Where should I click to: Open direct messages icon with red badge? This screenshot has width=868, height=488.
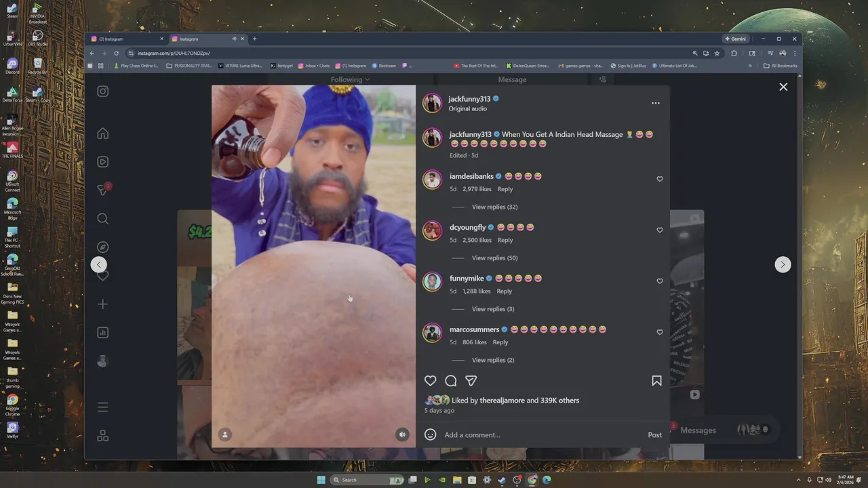click(x=103, y=190)
